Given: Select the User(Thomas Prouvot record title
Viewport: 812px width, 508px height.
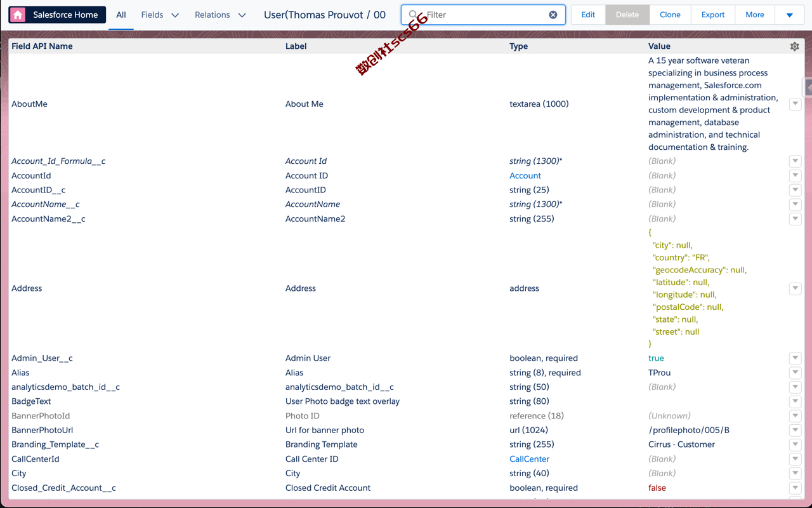Looking at the screenshot, I should click(x=325, y=15).
